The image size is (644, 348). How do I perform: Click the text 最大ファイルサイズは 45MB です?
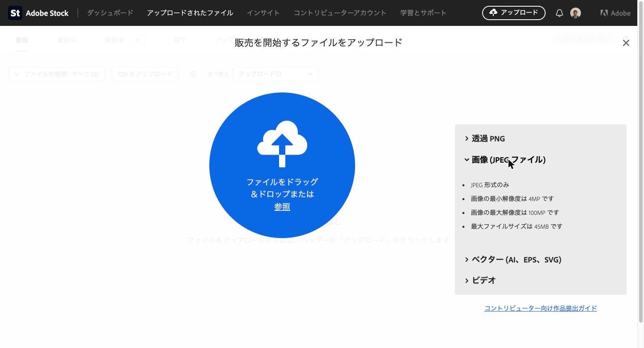pos(517,226)
